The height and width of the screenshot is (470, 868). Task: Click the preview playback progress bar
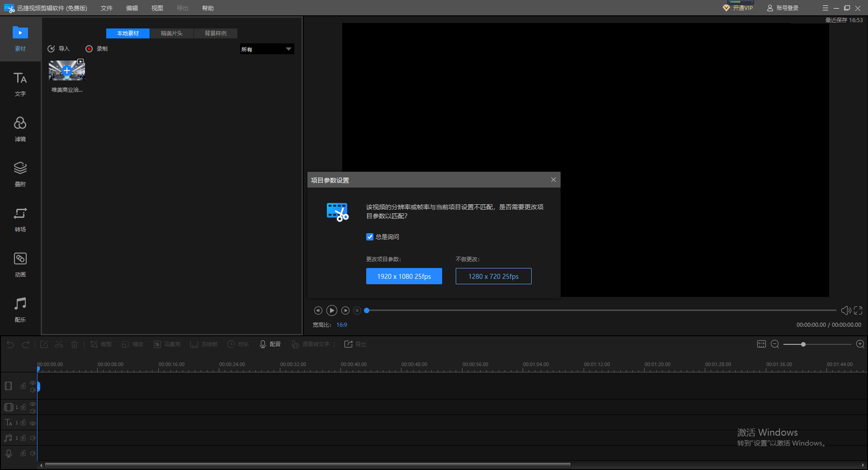coord(601,310)
